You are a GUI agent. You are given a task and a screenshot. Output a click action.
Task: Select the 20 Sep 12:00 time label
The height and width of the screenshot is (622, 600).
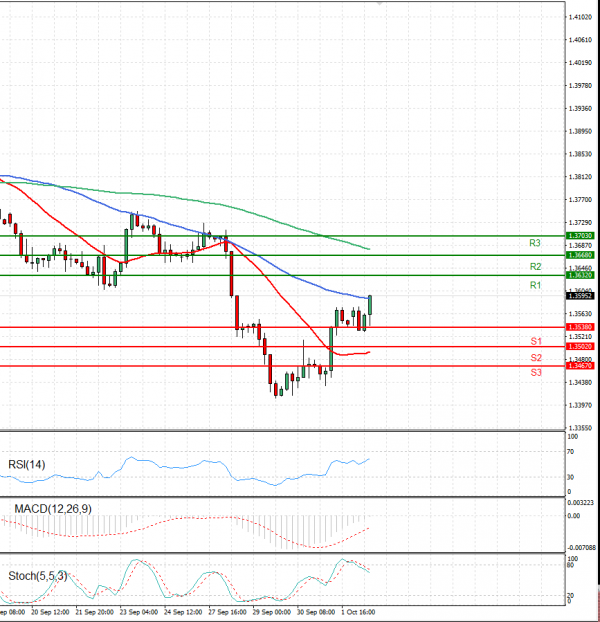click(x=50, y=612)
